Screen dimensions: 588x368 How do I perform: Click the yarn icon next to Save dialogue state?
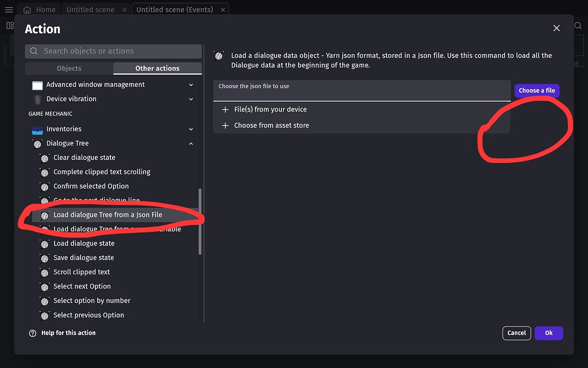[44, 258]
